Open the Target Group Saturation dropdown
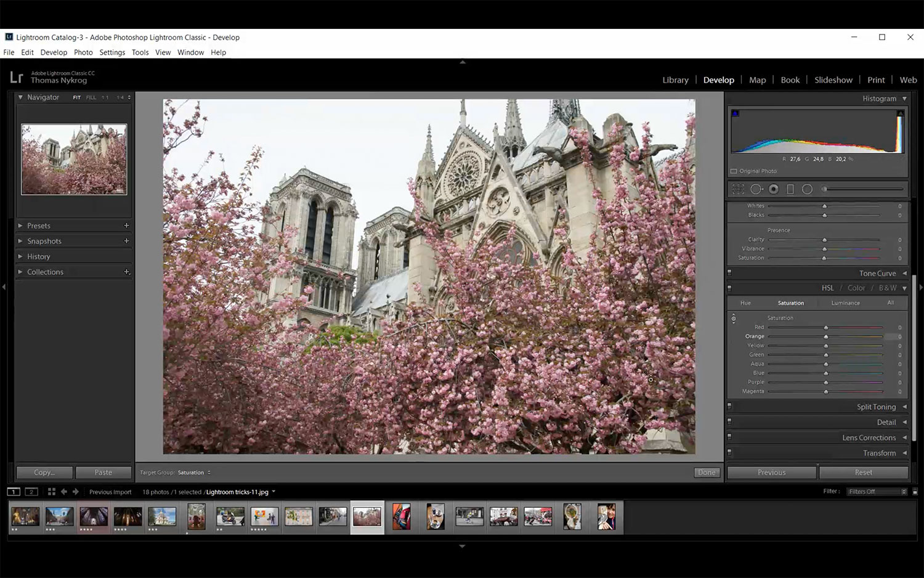Screen dimensions: 924x578 193,473
